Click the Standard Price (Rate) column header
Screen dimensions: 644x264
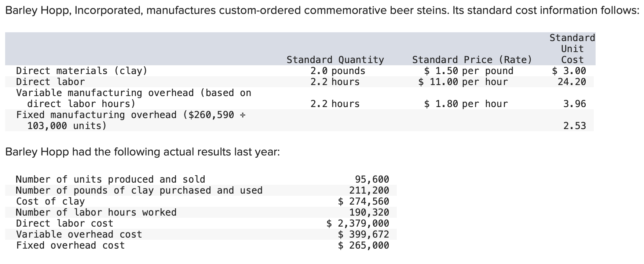tap(472, 60)
